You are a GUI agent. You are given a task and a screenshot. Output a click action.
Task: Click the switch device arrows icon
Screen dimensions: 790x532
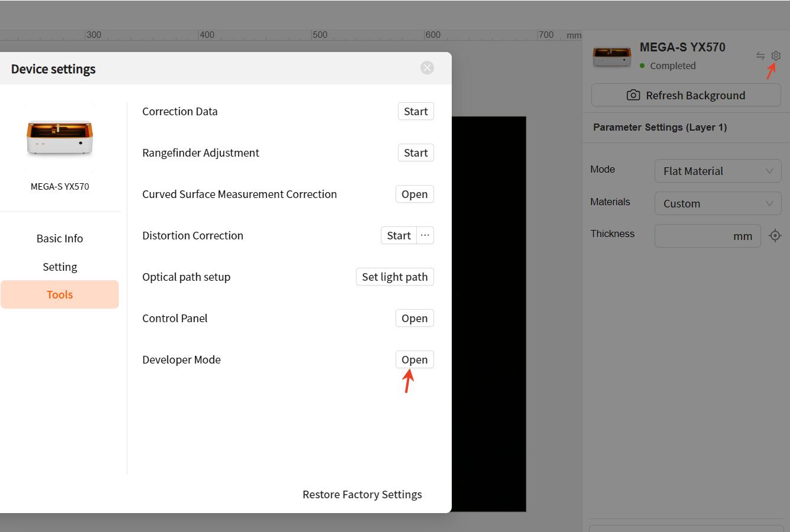click(x=760, y=56)
